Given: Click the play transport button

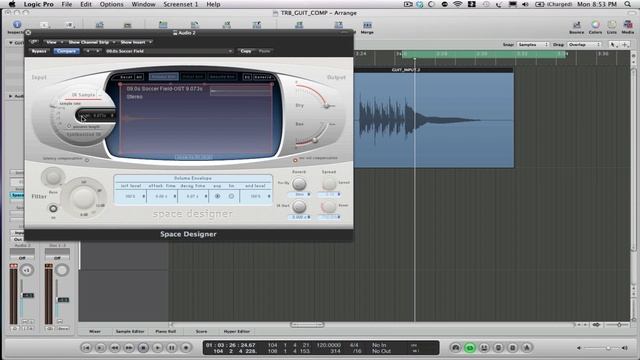Looking at the screenshot, I should point(158,348).
